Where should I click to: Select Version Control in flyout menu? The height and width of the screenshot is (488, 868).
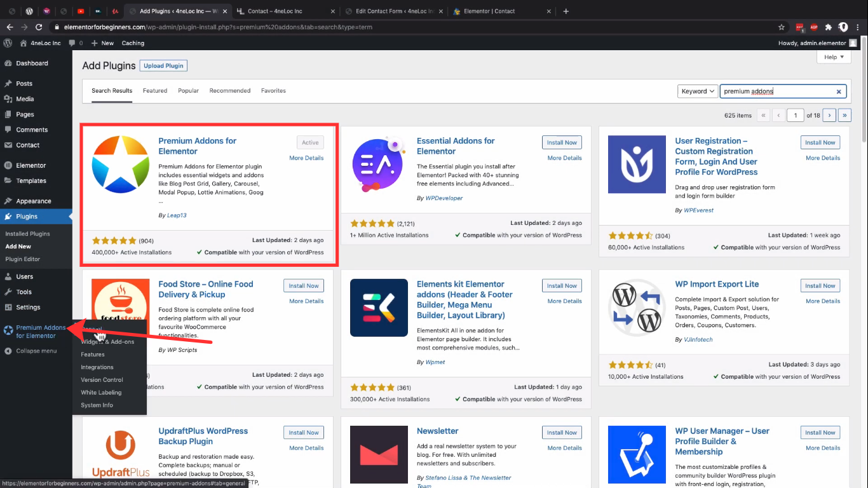pyautogui.click(x=102, y=380)
